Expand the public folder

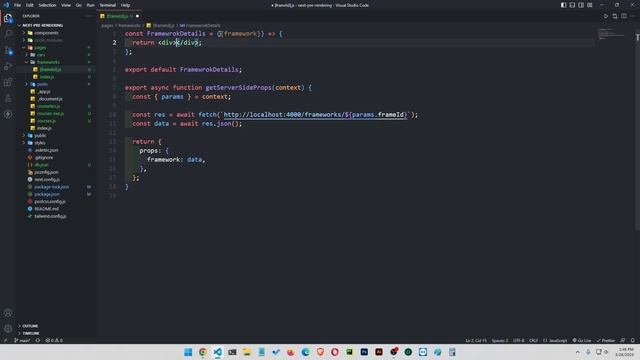tap(40, 136)
